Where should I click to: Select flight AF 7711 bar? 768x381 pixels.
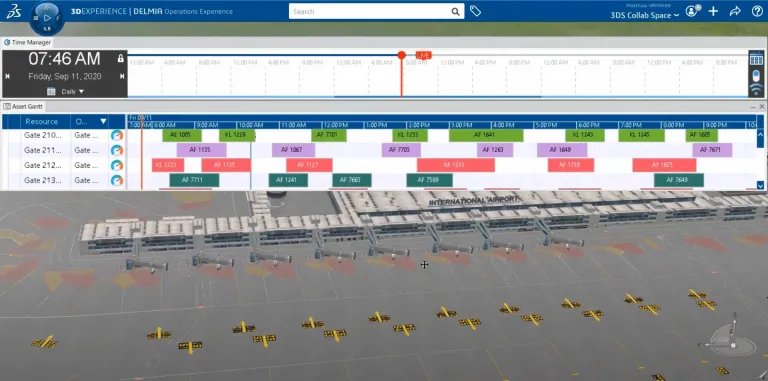194,180
